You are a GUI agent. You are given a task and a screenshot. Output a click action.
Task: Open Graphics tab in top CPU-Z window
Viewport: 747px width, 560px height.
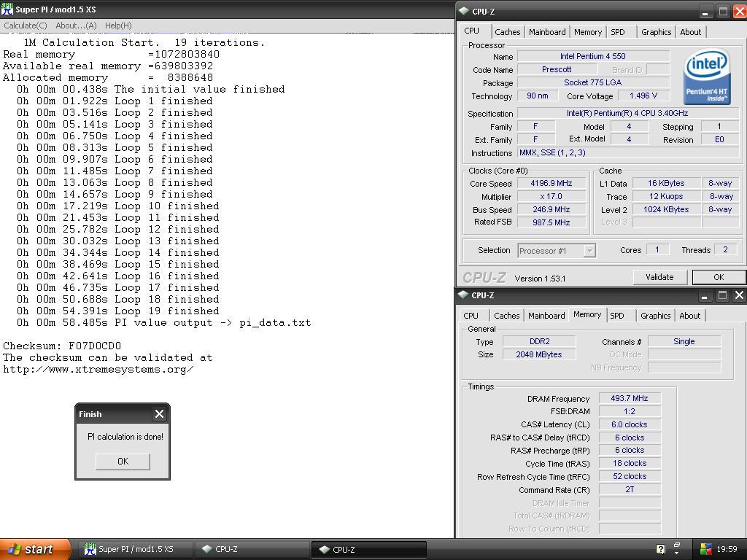[x=656, y=32]
